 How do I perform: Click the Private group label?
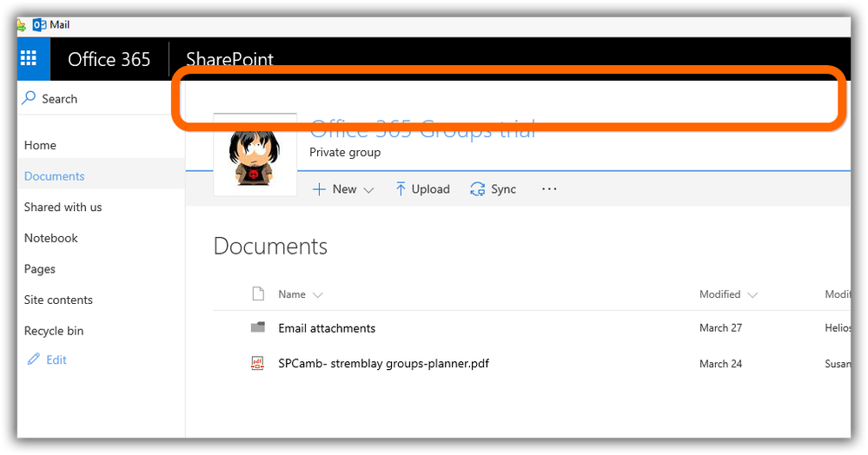point(345,152)
